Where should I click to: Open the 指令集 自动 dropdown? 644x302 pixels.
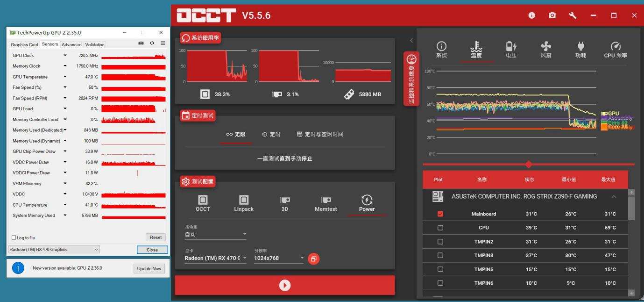coord(215,234)
